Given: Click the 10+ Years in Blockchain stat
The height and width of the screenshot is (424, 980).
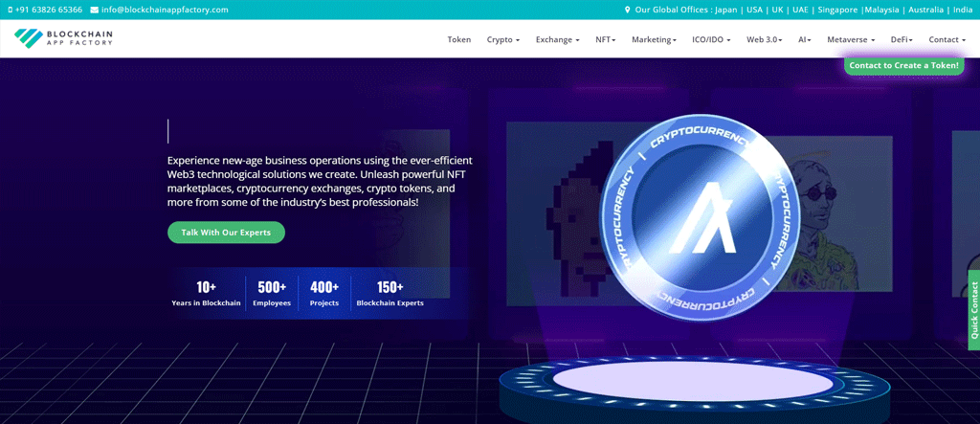Looking at the screenshot, I should pyautogui.click(x=207, y=293).
